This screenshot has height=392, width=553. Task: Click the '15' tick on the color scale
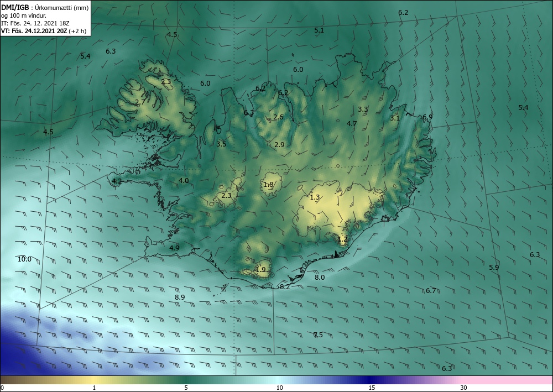[372, 388]
